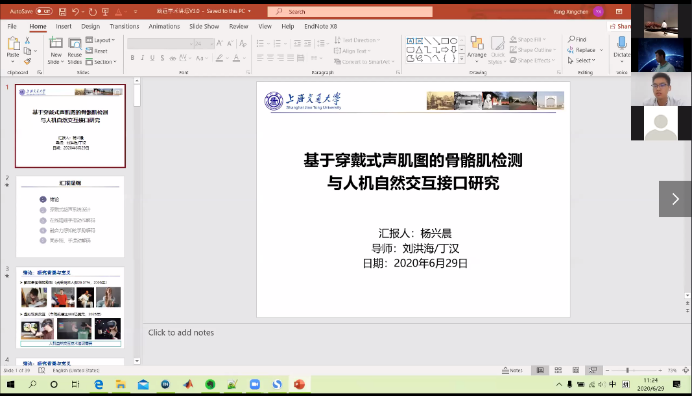Screen dimensions: 692x396
Task: Toggle Normal view in status bar
Action: [540, 370]
